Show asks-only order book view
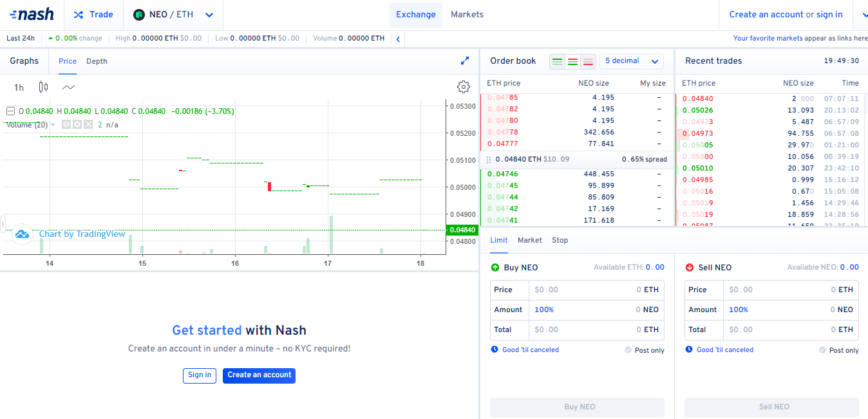The width and height of the screenshot is (868, 419). point(587,62)
